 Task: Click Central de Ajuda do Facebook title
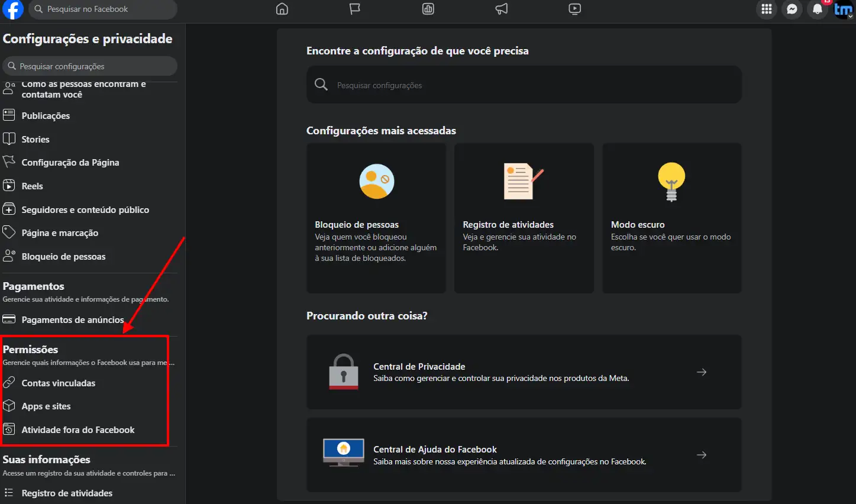click(435, 450)
